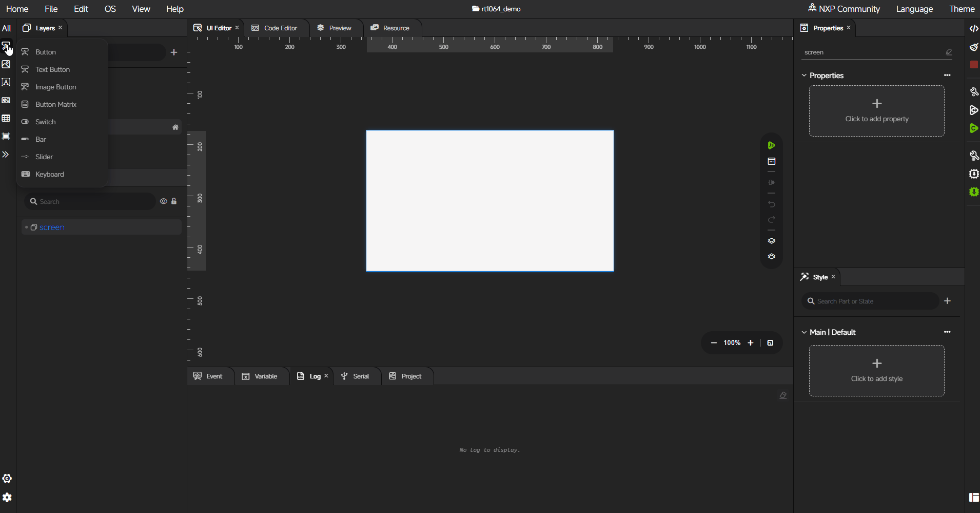980x513 pixels.
Task: Click to add style
Action: (877, 371)
